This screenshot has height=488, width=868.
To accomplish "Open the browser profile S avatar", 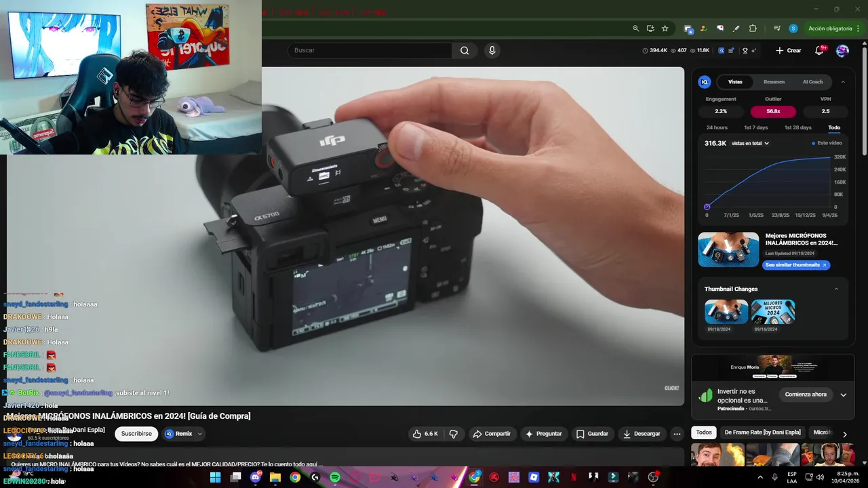I will 793,28.
